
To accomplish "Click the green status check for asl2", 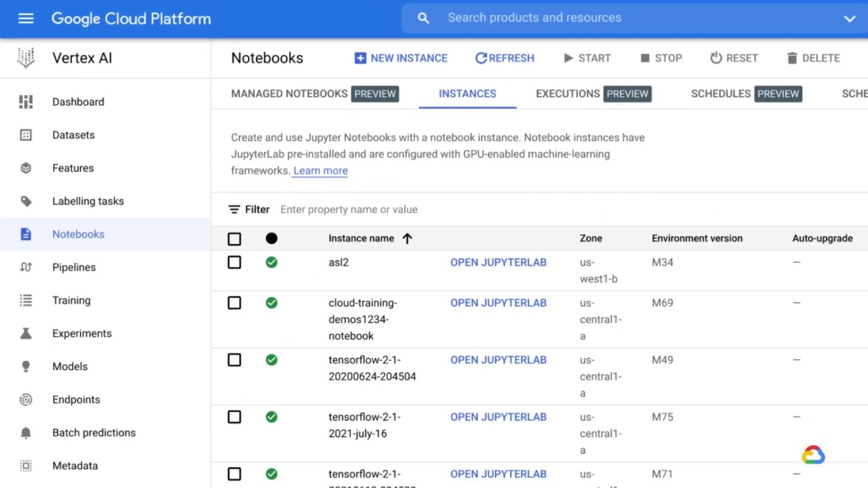I will pyautogui.click(x=271, y=262).
